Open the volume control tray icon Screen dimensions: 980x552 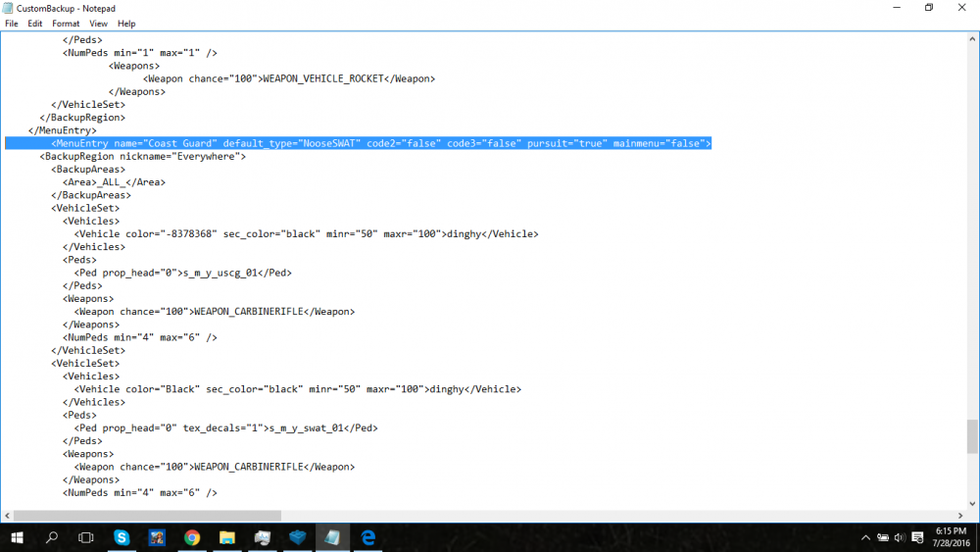(900, 537)
